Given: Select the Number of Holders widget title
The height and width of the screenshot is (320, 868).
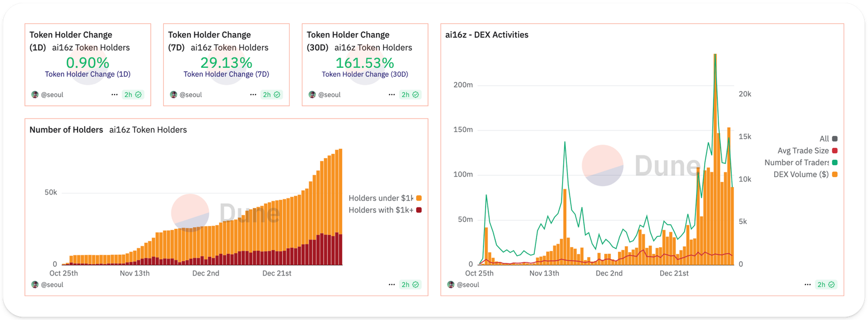Looking at the screenshot, I should tap(66, 130).
